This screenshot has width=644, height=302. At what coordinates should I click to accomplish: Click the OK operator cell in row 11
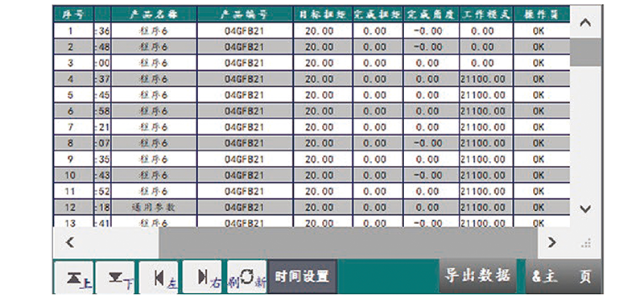coord(541,192)
